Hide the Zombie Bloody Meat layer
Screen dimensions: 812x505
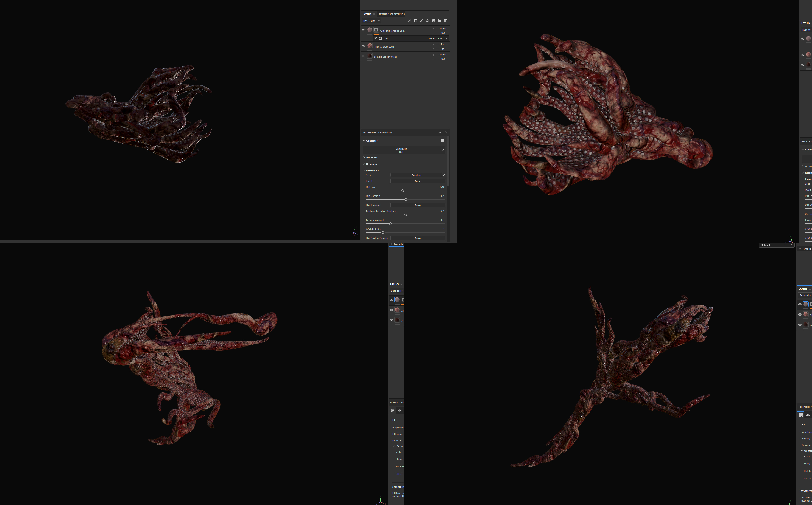[x=364, y=56]
